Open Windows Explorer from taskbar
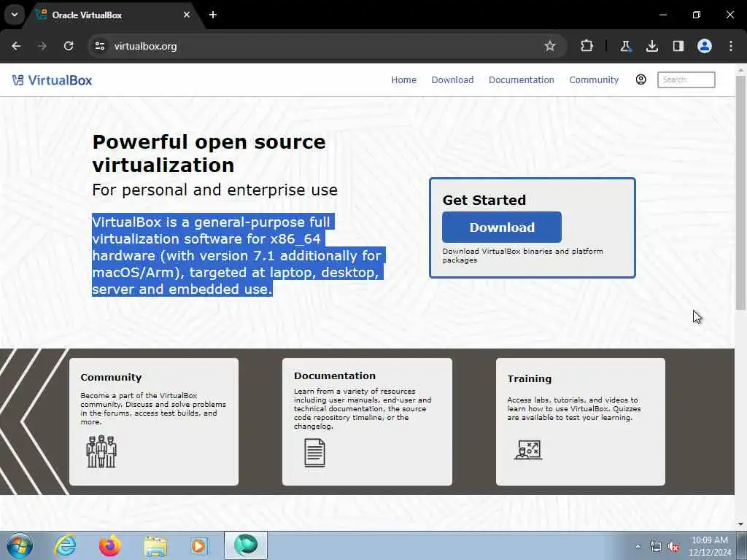 (x=155, y=546)
